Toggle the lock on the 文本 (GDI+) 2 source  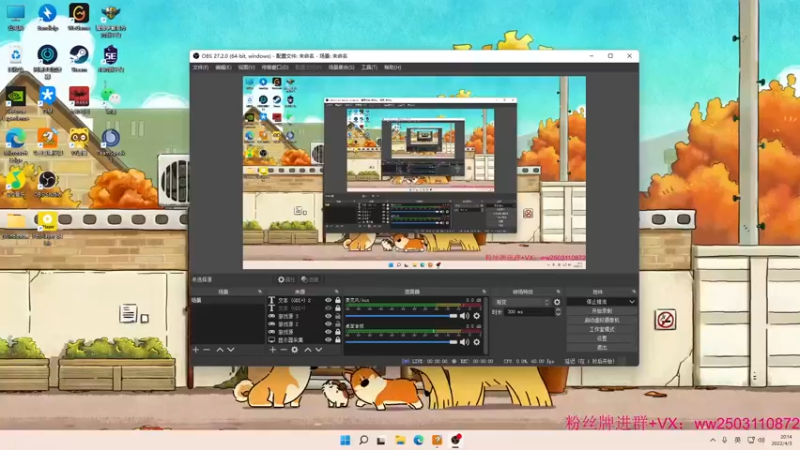(338, 301)
